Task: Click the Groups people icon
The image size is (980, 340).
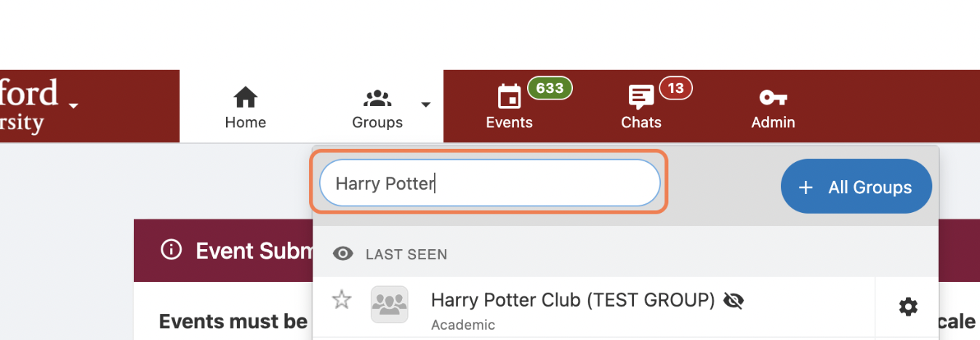Action: (377, 97)
